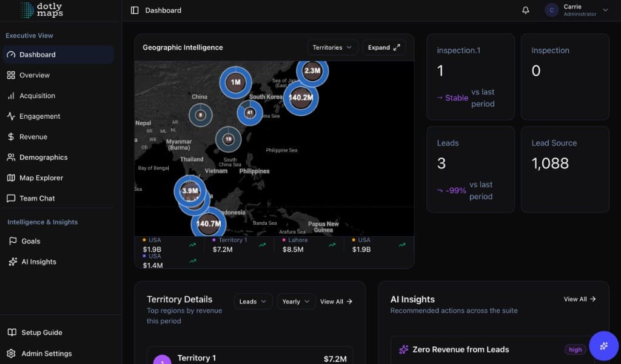Open the Revenue section

tap(58, 137)
